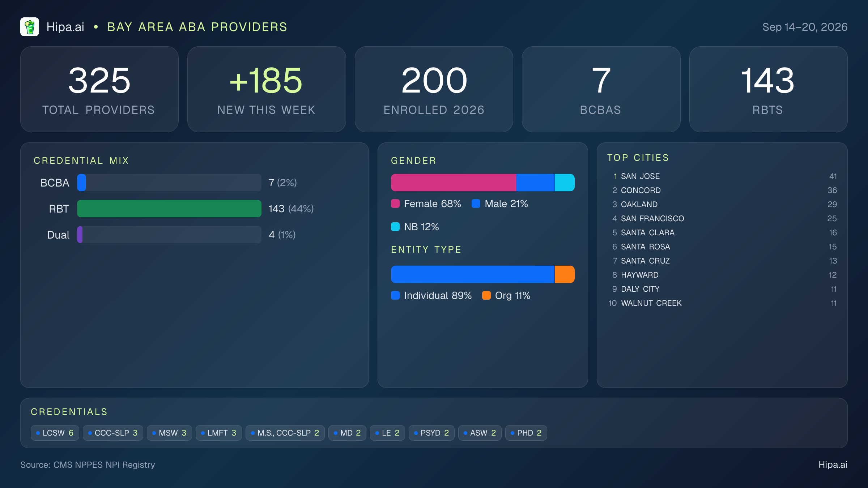This screenshot has height=488, width=868.
Task: Click the 143 (44%) RBT value
Action: [x=291, y=209]
